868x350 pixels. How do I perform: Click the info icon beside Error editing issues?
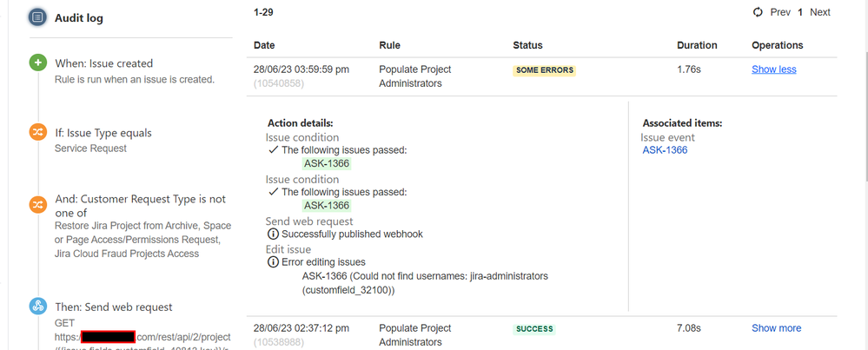coord(273,262)
